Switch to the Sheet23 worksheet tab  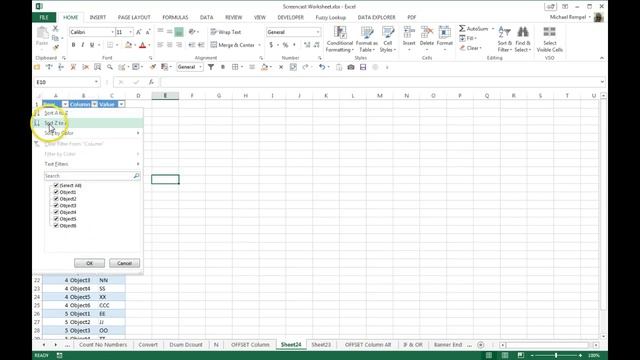click(321, 345)
